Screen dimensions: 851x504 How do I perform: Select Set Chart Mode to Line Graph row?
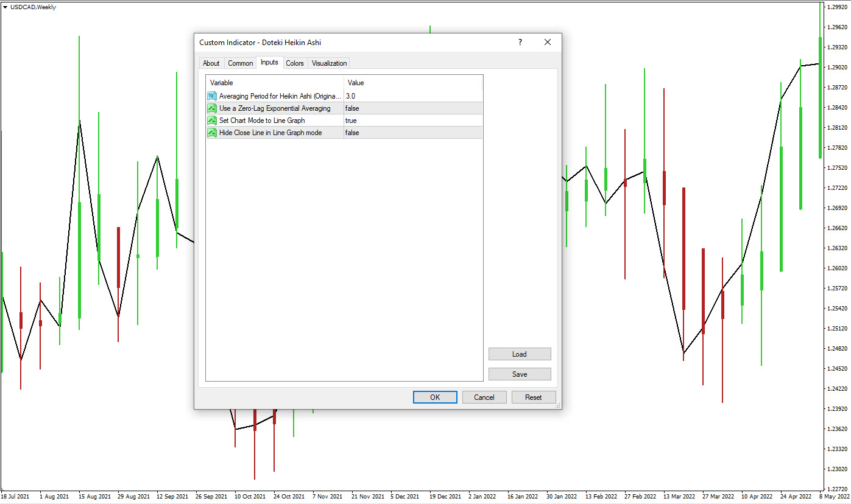click(344, 121)
